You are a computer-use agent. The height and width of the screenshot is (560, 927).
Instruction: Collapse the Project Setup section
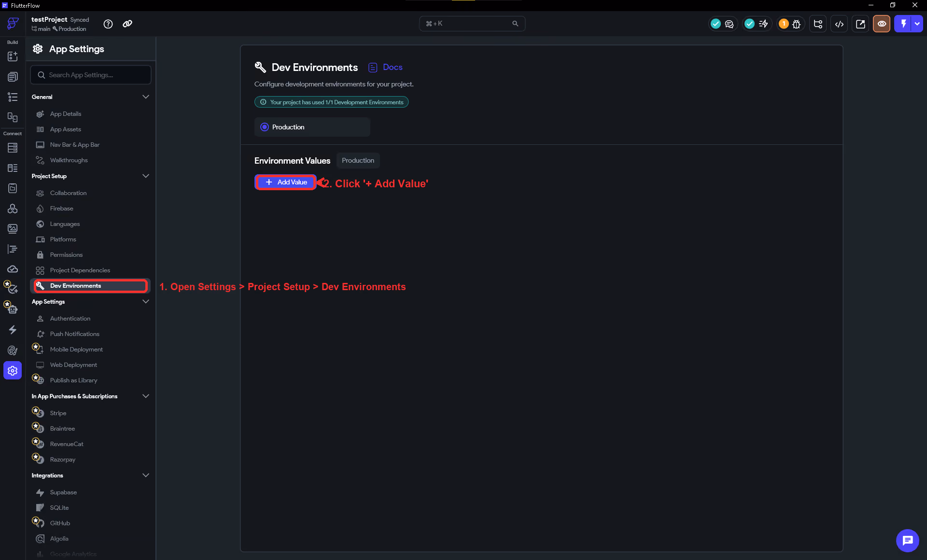point(146,176)
